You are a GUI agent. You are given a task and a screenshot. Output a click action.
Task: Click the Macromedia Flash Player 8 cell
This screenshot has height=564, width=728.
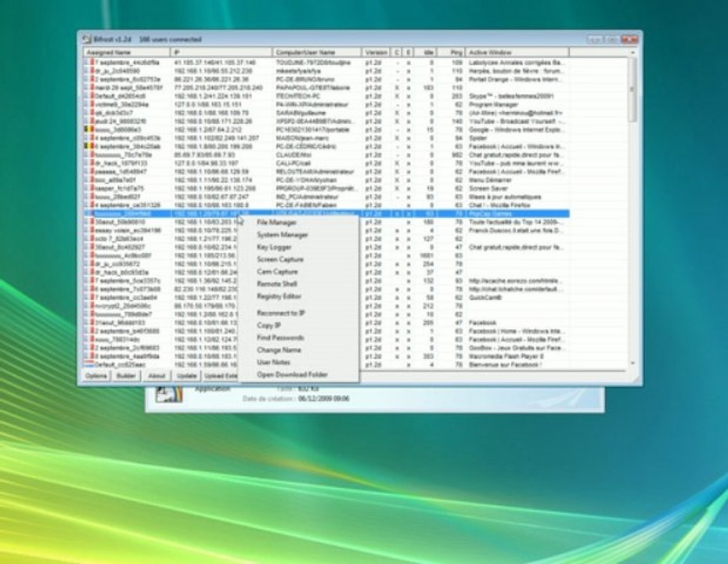coord(506,356)
